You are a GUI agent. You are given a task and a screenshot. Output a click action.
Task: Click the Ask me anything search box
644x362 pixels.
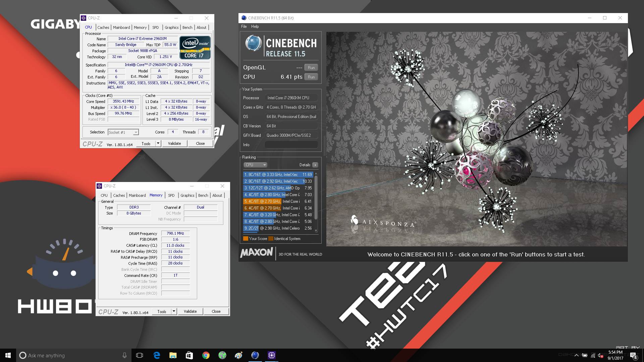tap(73, 355)
